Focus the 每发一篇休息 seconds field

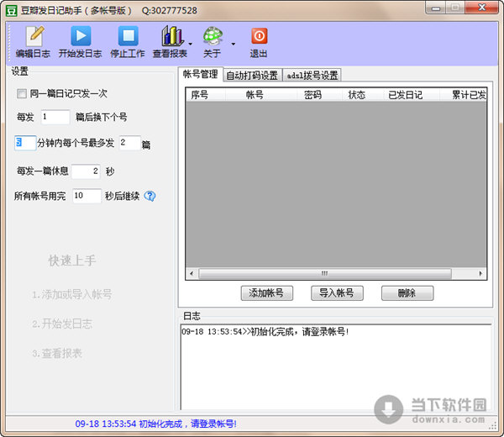[x=86, y=171]
